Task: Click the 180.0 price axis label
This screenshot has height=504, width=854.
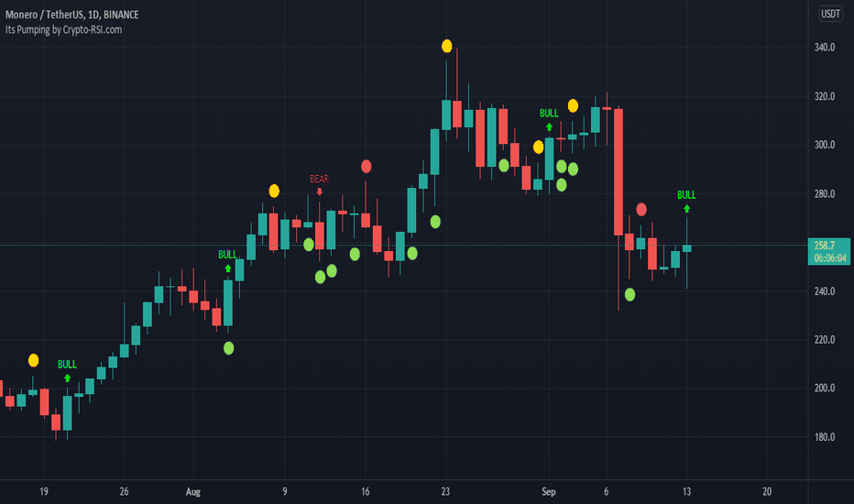Action: click(x=825, y=437)
